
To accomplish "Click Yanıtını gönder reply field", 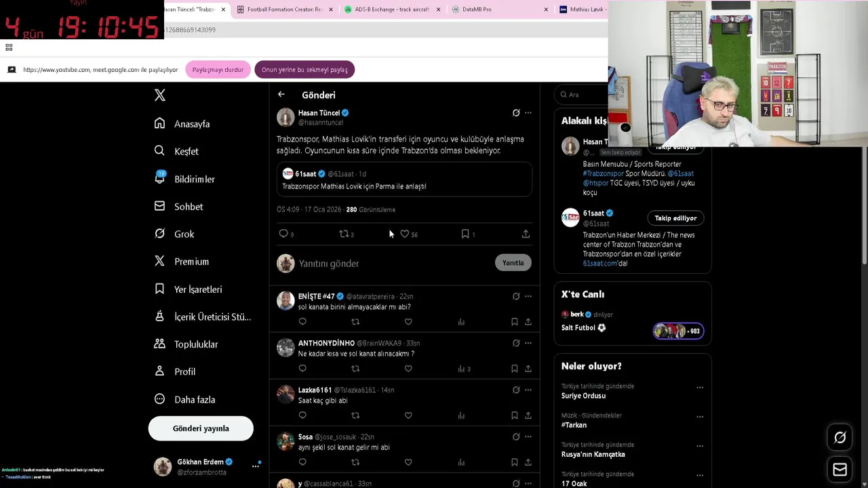I will (x=393, y=264).
